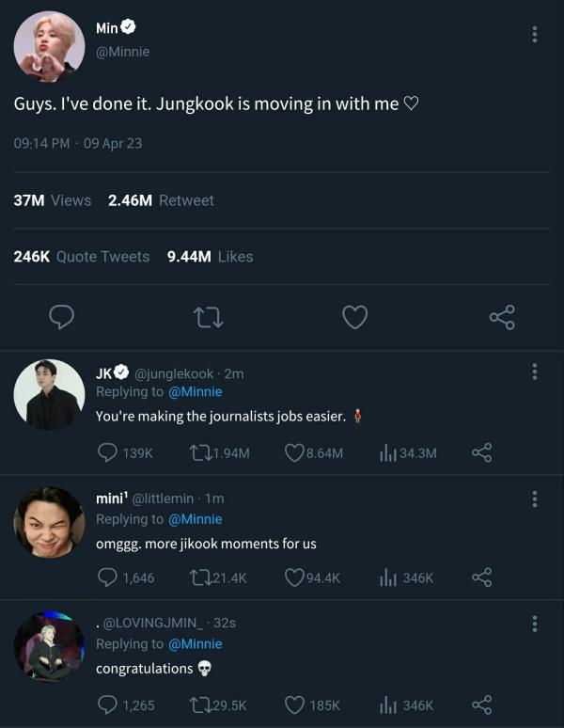
Task: Open more options on mini's reply
Action: [535, 499]
